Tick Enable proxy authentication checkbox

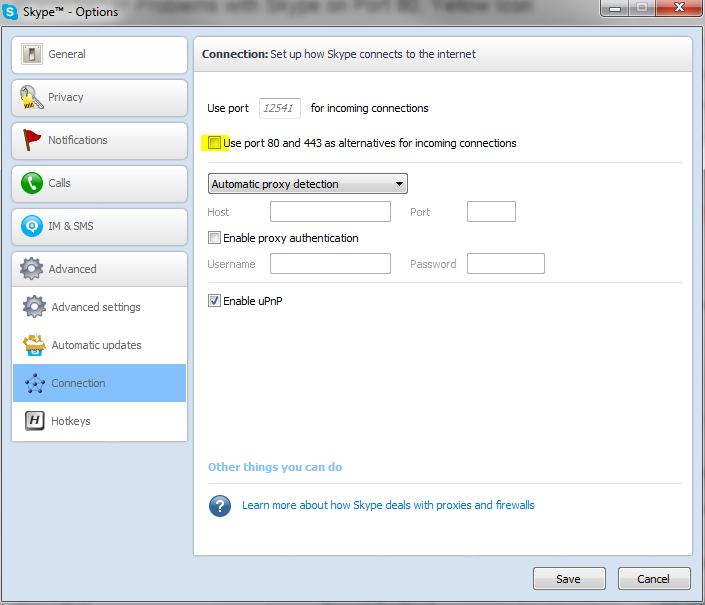tap(214, 238)
